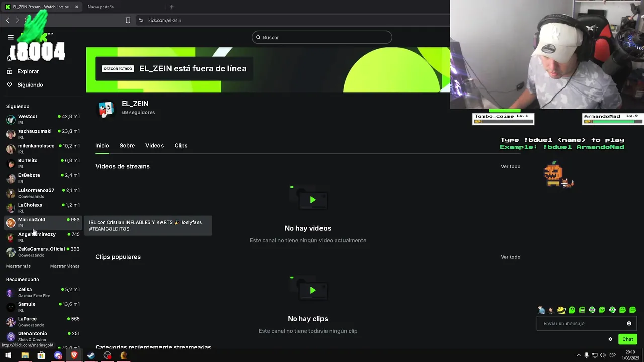The height and width of the screenshot is (362, 644).
Task: Select the Inicio tab
Action: pos(102,146)
